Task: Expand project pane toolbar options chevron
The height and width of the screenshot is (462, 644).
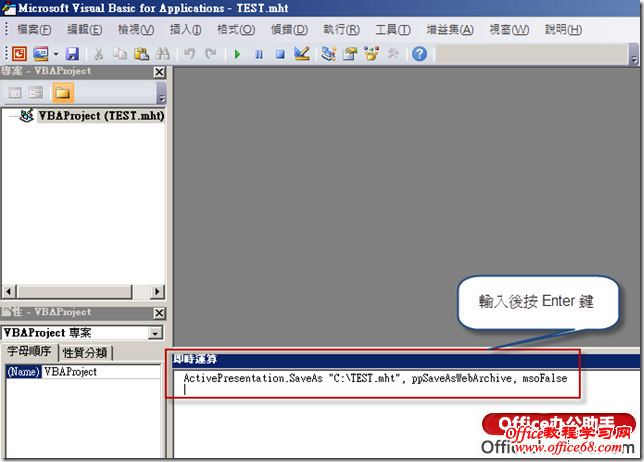Action: point(162,93)
